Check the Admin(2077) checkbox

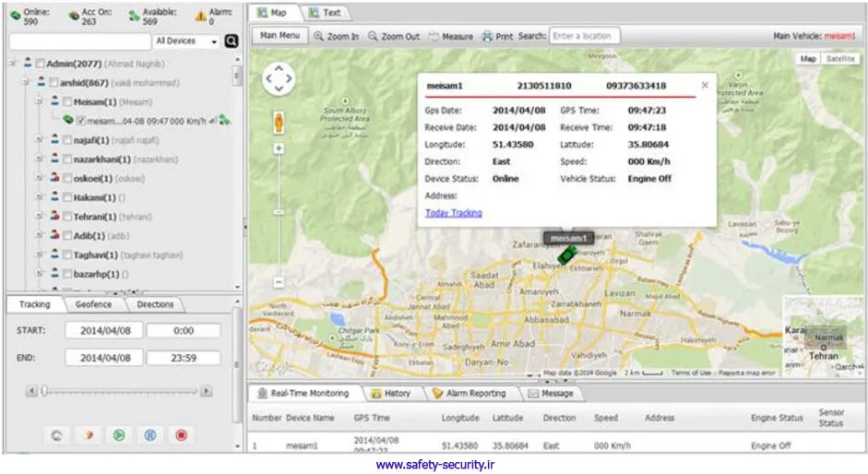(x=39, y=62)
